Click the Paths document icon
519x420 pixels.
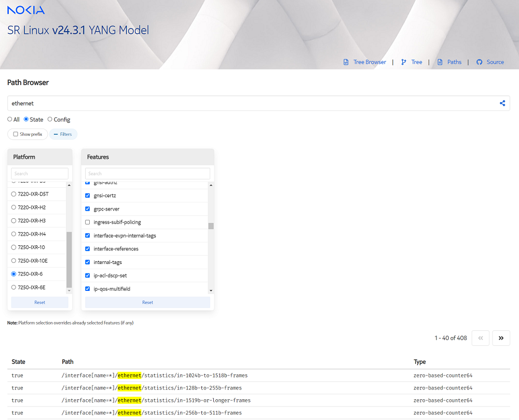440,62
